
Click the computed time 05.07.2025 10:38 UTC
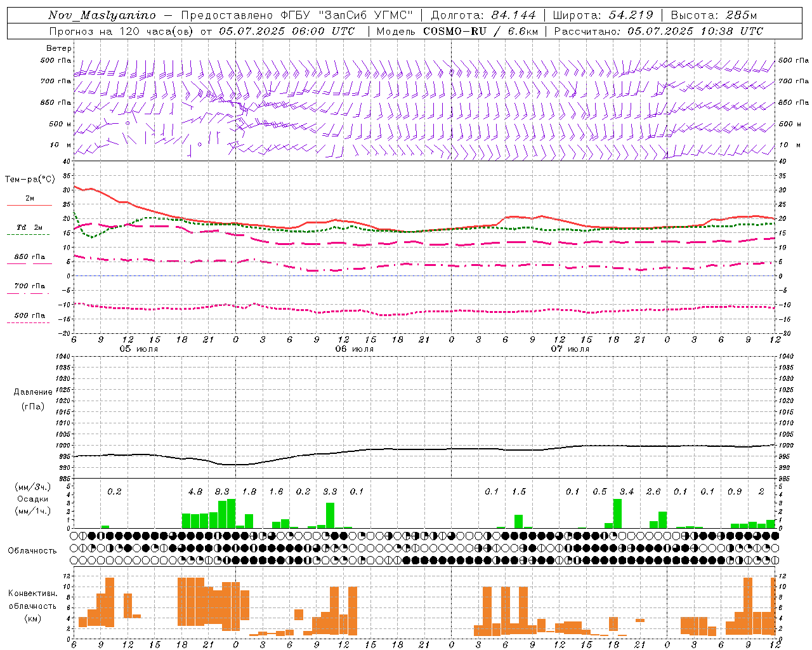tap(695, 31)
